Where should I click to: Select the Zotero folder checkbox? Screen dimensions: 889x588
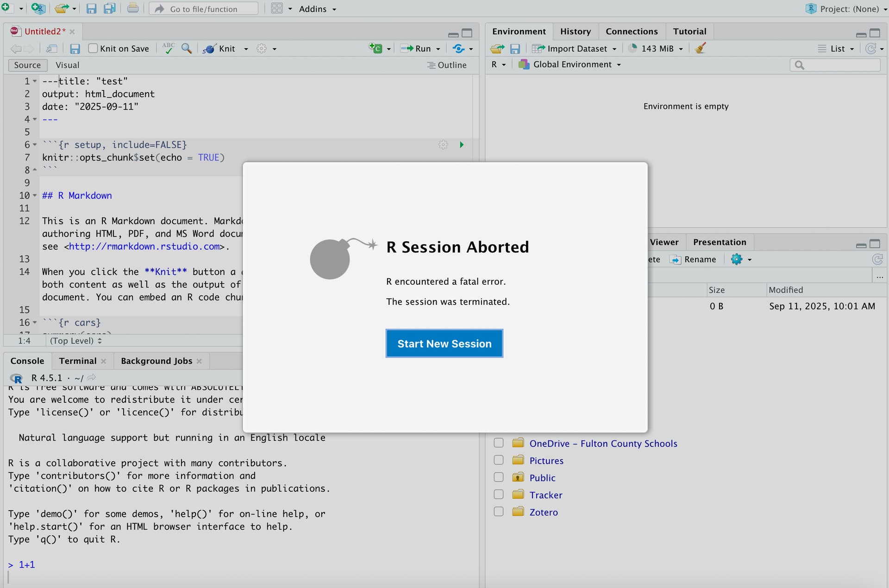pos(499,512)
